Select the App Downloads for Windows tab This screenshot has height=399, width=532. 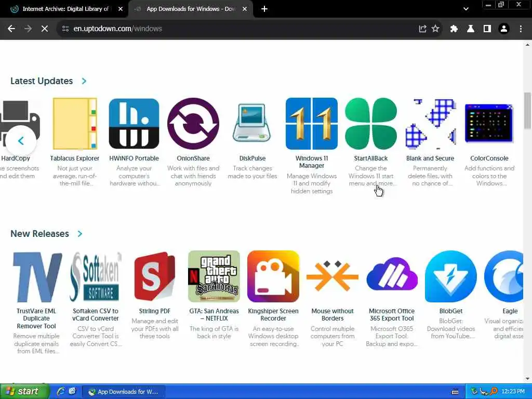(x=190, y=9)
